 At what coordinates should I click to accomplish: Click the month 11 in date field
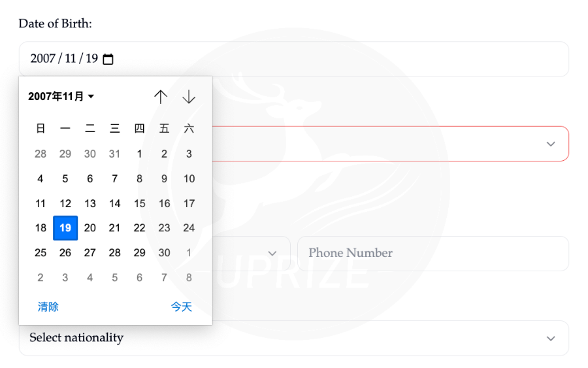[70, 59]
